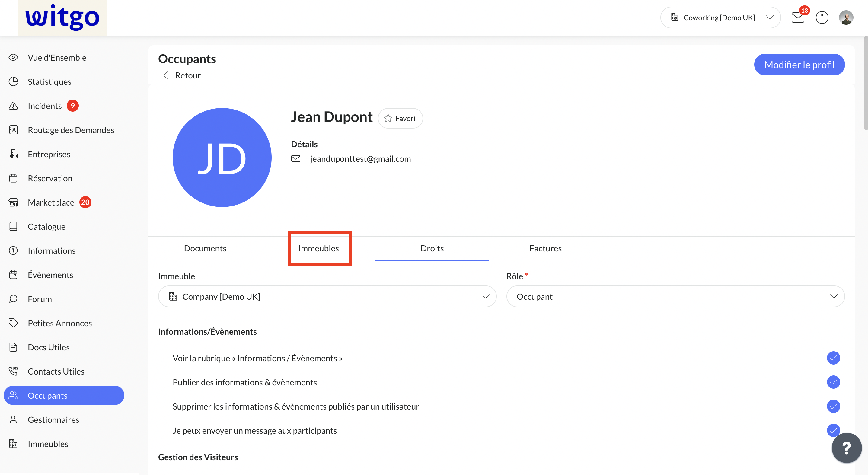Open the Factures tab
Image resolution: width=868 pixels, height=475 pixels.
coord(546,248)
